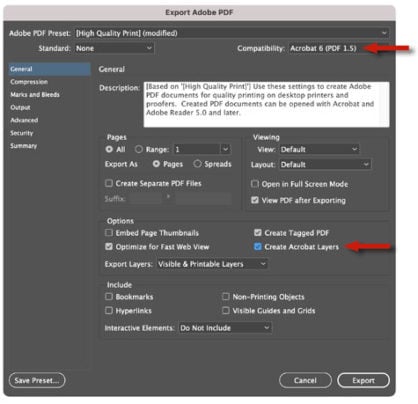Check Non-Printing Objects option
Viewport: 418px width, 404px height.
pos(226,296)
